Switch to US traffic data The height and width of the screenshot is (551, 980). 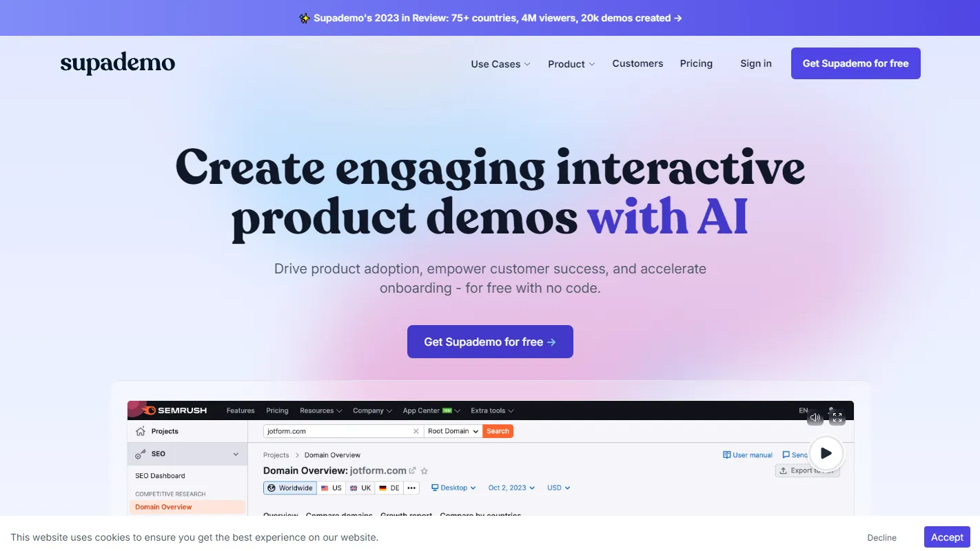[x=331, y=488]
